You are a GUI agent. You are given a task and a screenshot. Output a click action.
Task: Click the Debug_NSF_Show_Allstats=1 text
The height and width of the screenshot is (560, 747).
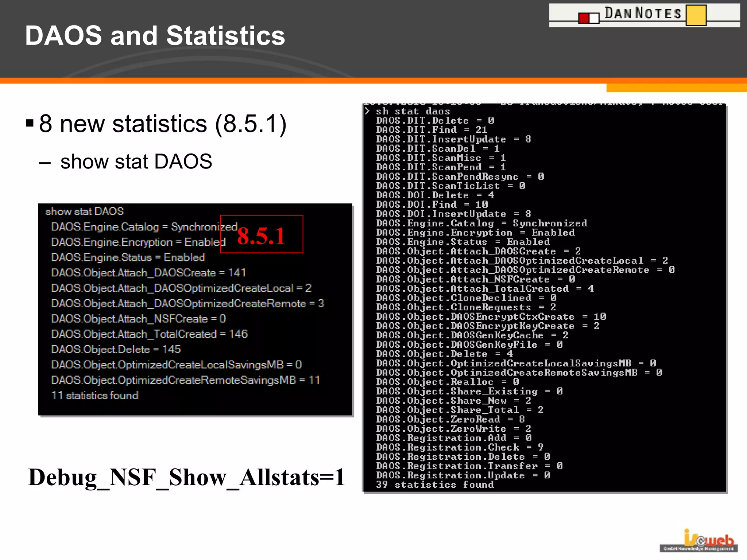[x=186, y=478]
